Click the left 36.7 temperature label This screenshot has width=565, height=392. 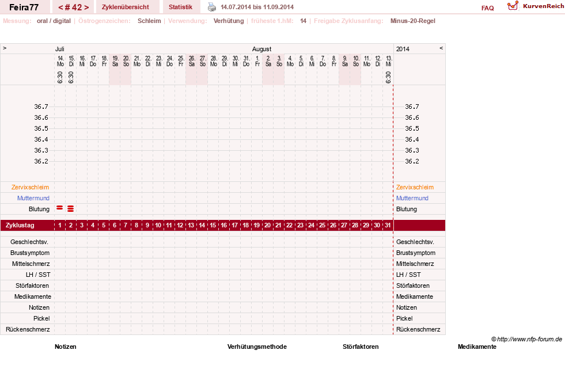41,106
